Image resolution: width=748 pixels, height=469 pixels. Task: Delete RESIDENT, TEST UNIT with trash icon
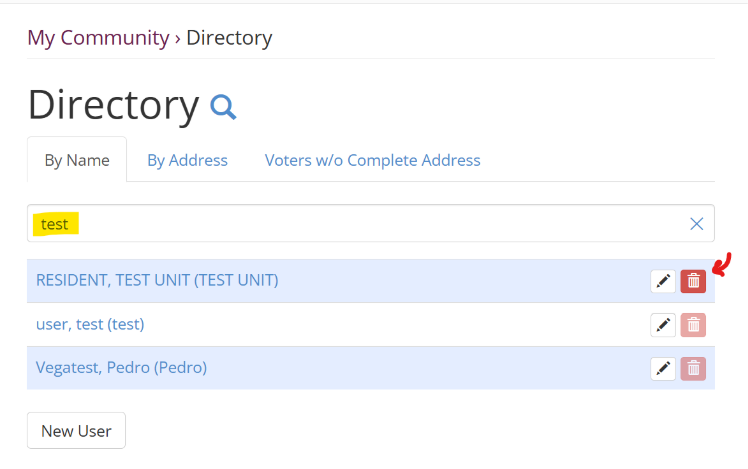coord(693,282)
